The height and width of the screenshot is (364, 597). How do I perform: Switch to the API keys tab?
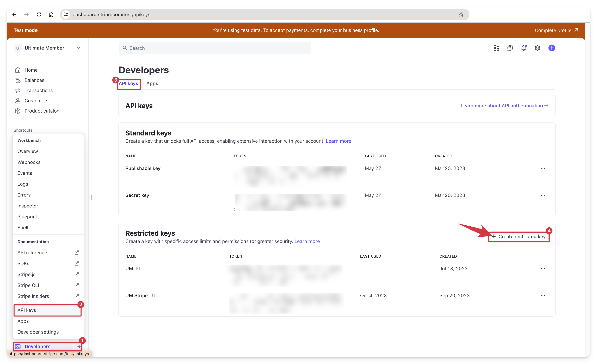coord(128,84)
